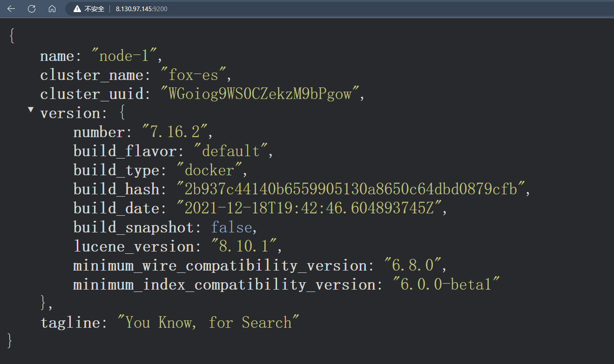Focus the address bar showing 8.130.97.145:9200
The width and height of the screenshot is (614, 364).
tap(142, 9)
